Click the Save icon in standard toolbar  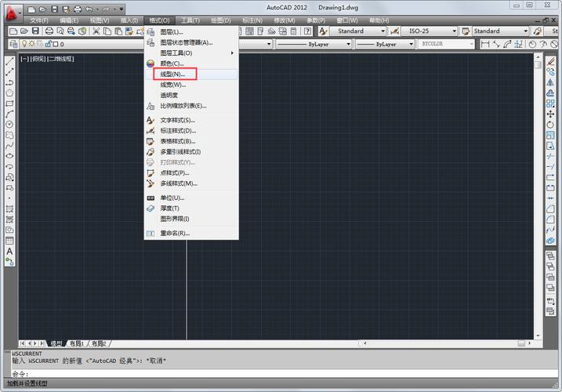35,31
